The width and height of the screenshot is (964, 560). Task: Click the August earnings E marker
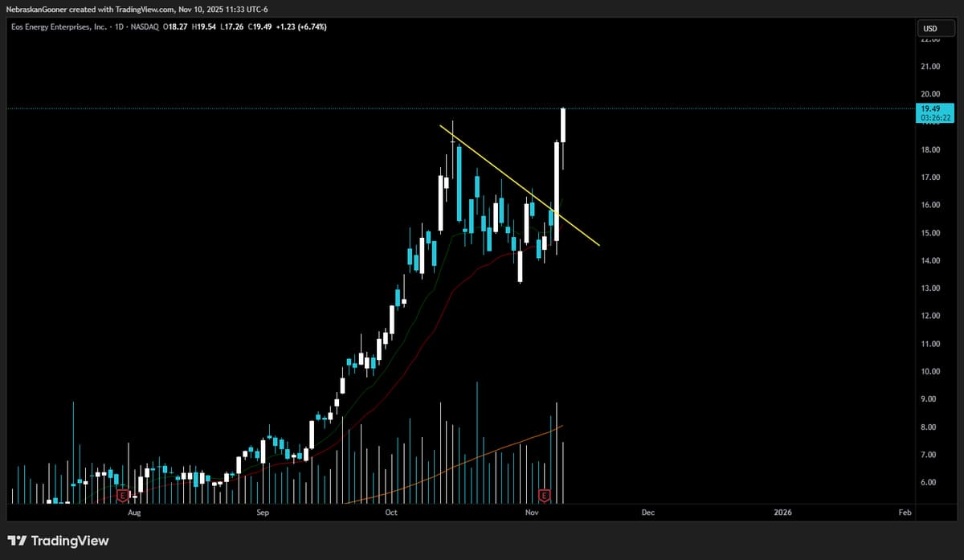pos(123,495)
